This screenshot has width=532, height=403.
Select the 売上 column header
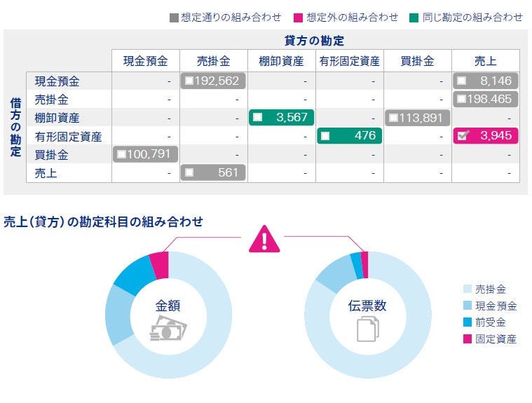(x=486, y=61)
